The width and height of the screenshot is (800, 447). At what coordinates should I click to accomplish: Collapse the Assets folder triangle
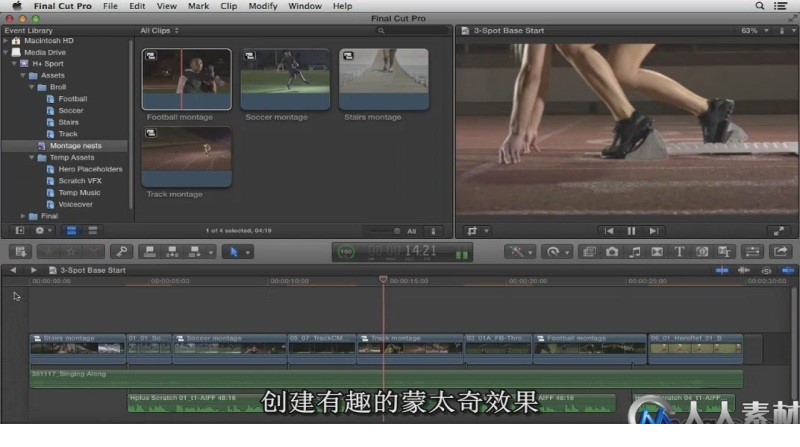pyautogui.click(x=23, y=76)
